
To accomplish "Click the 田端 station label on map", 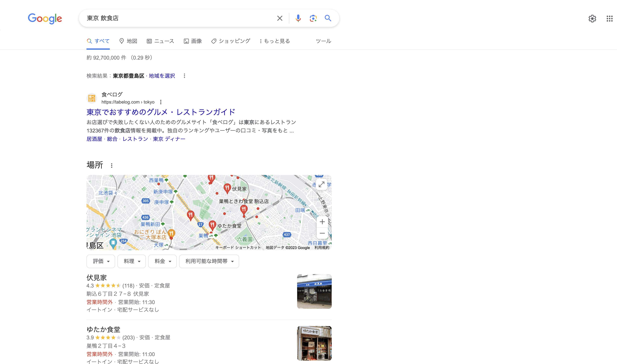I will click(300, 210).
